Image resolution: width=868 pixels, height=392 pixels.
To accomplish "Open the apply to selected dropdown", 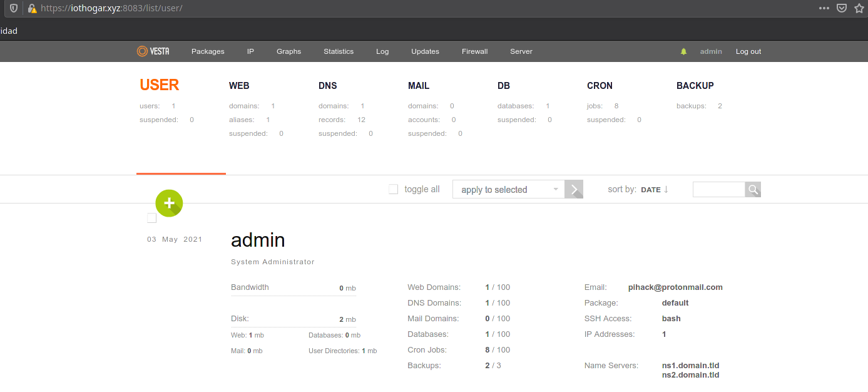I will coord(508,189).
